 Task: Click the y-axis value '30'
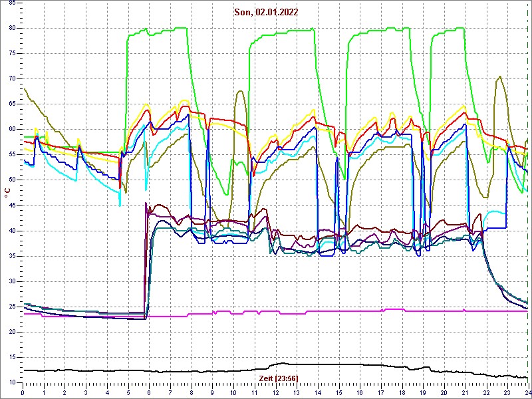[x=12, y=281]
